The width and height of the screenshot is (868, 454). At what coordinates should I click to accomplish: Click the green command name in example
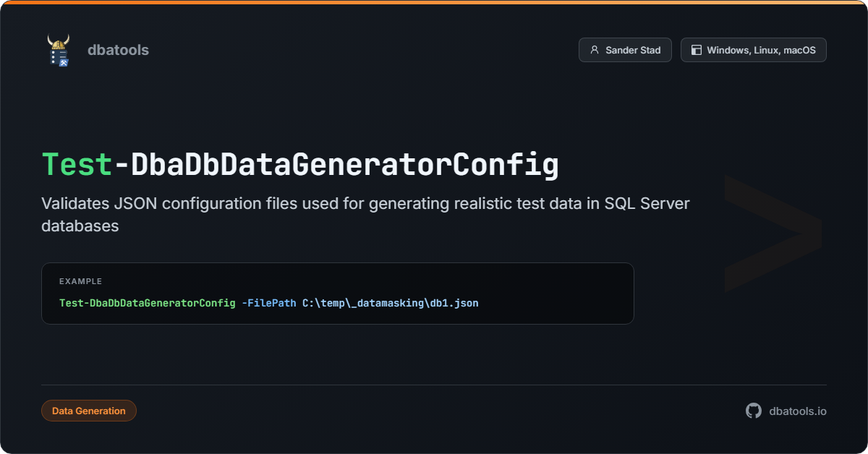148,303
